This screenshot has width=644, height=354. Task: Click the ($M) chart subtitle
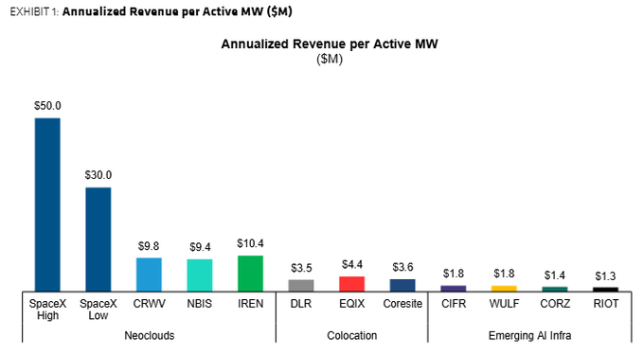coord(330,59)
